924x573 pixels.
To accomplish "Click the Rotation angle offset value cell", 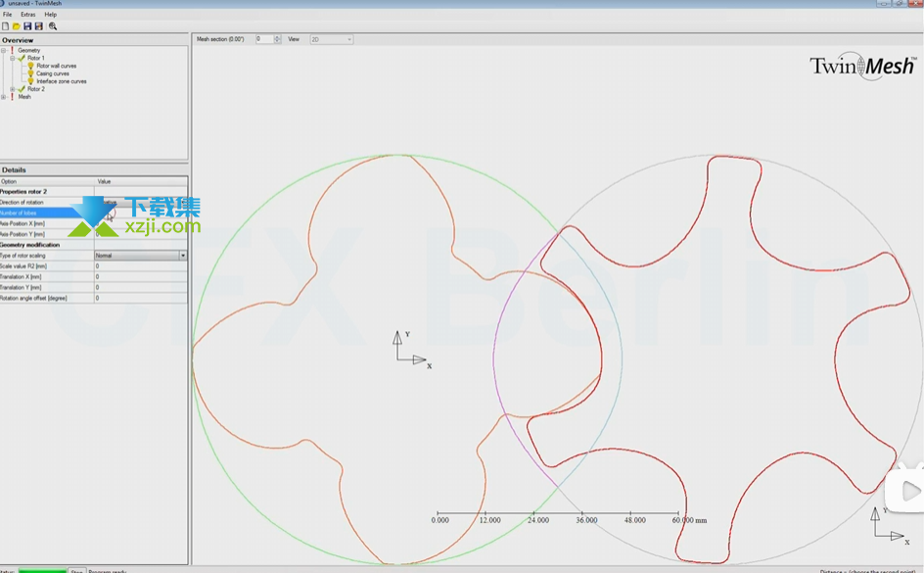I will pyautogui.click(x=141, y=298).
